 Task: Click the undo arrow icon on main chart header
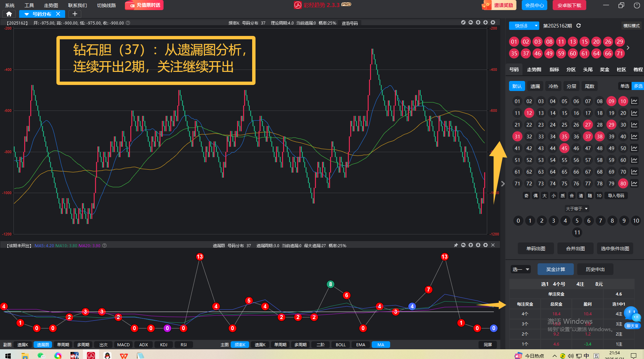tap(471, 23)
